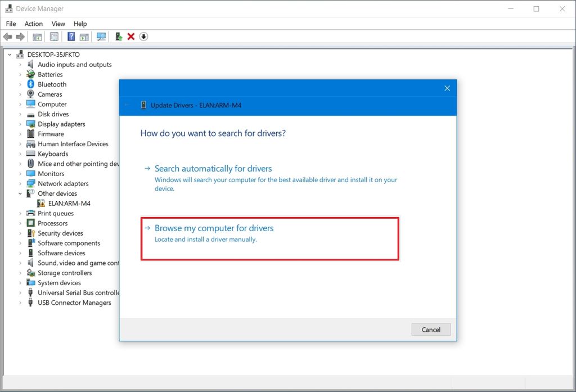Open the Action menu
The image size is (576, 392).
click(x=33, y=24)
